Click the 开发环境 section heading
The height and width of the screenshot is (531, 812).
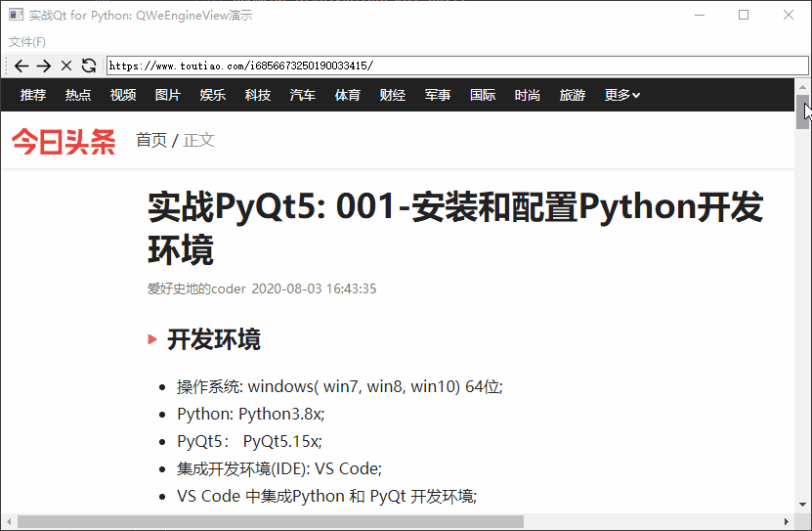(214, 340)
